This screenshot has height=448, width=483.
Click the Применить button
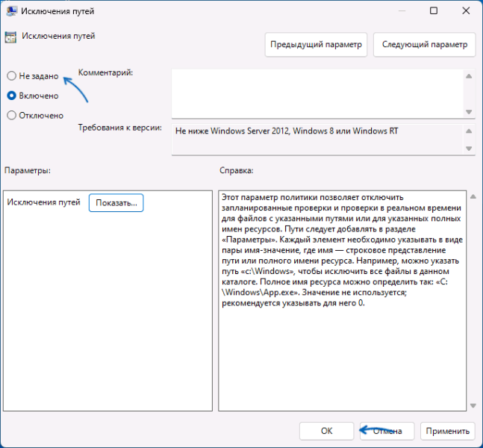pyautogui.click(x=448, y=431)
